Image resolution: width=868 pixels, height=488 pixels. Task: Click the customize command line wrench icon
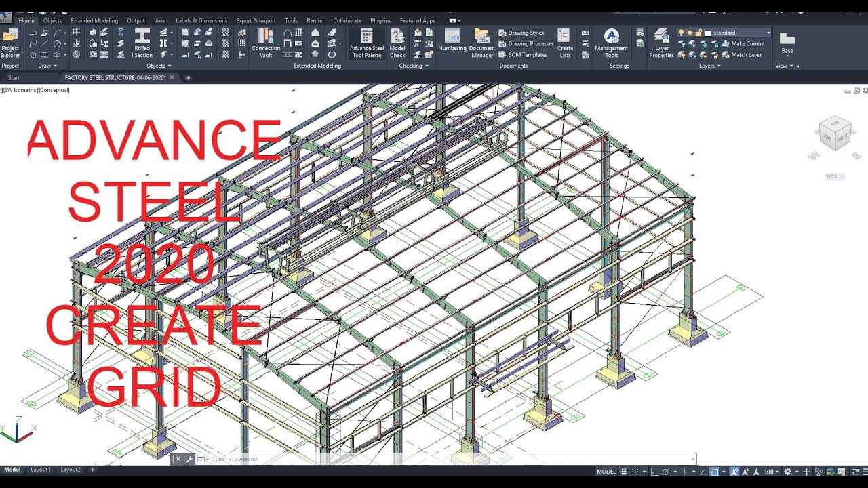[x=189, y=459]
